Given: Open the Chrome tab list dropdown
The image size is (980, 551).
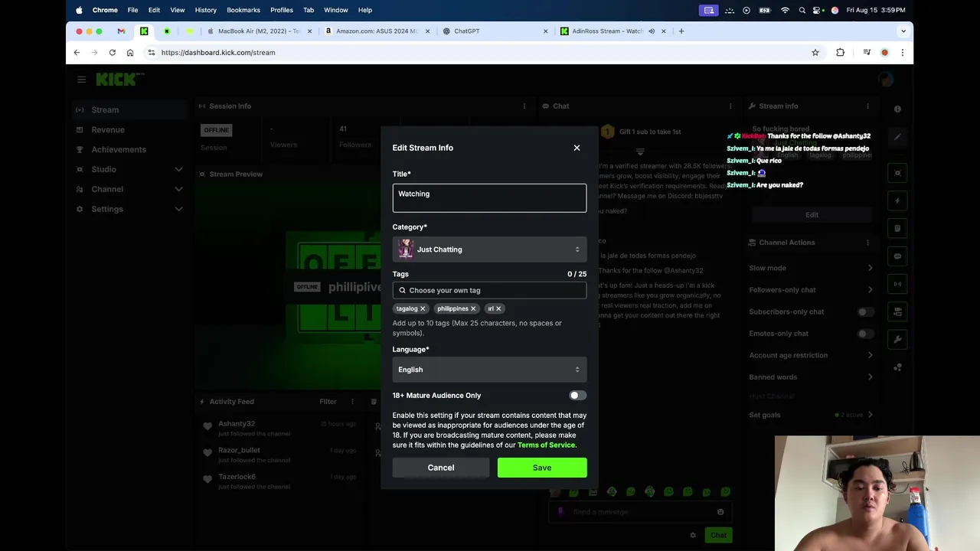Looking at the screenshot, I should coord(903,31).
